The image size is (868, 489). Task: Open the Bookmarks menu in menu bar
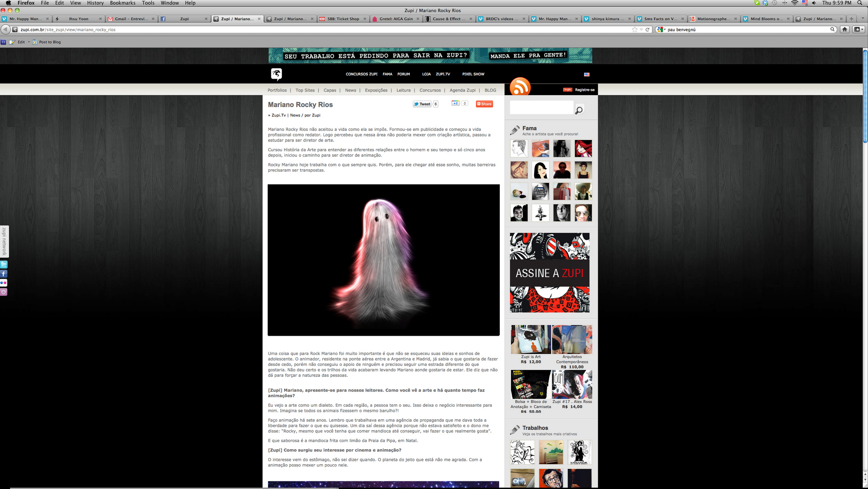point(122,3)
